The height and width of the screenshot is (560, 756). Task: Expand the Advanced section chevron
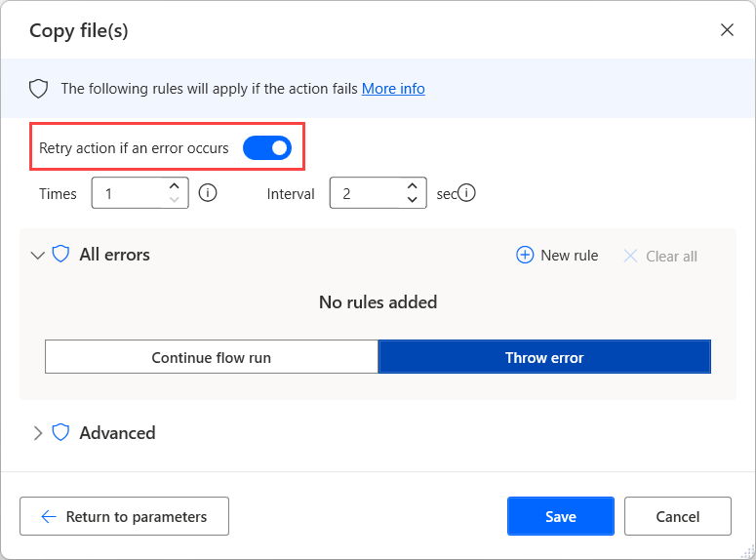pyautogui.click(x=38, y=433)
